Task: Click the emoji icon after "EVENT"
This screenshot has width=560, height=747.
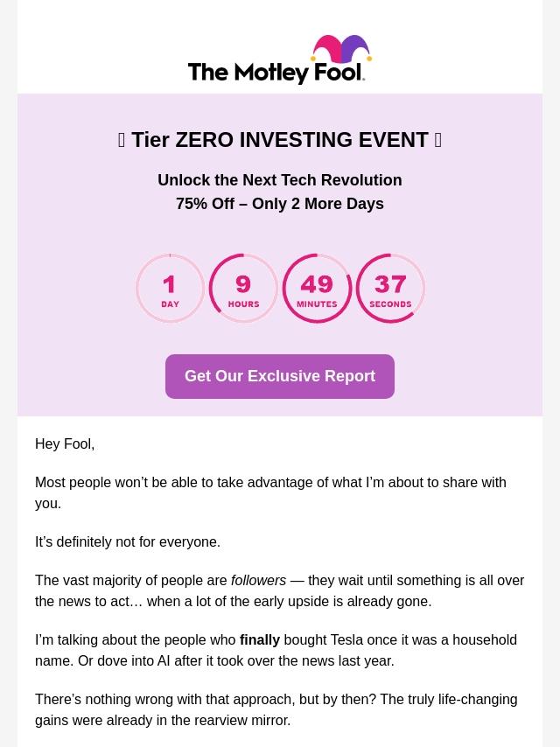Action: (x=437, y=140)
